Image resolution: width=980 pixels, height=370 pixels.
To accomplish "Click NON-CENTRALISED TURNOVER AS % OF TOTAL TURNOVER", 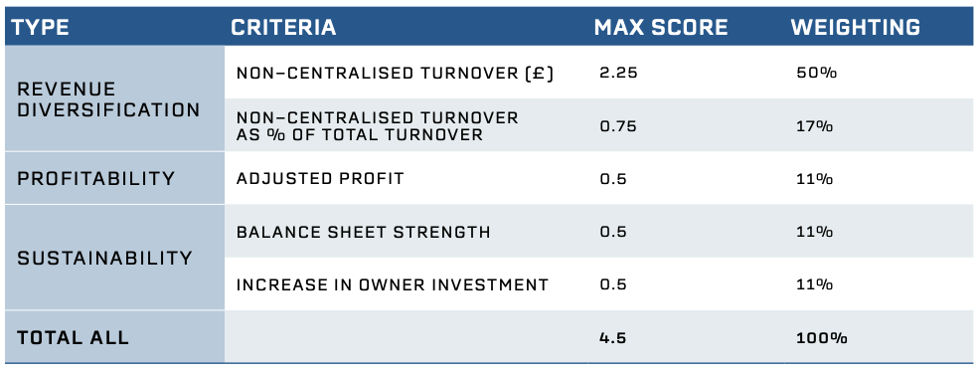I will point(378,126).
